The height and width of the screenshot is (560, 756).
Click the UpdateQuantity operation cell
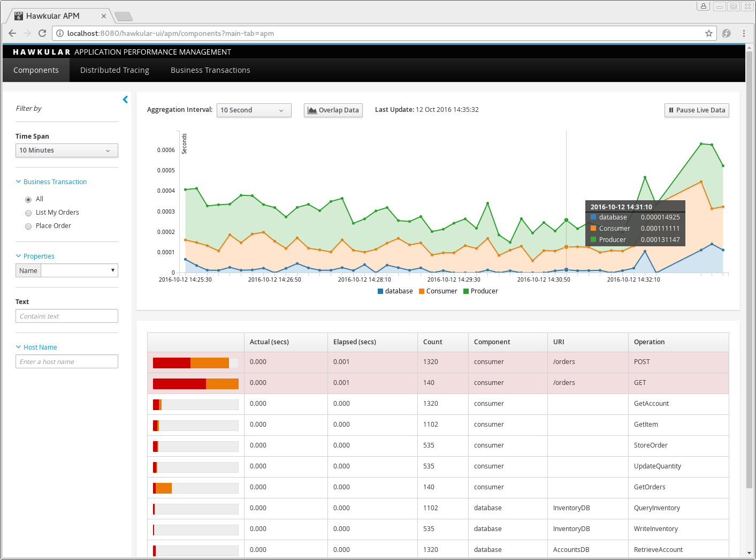[678, 467]
